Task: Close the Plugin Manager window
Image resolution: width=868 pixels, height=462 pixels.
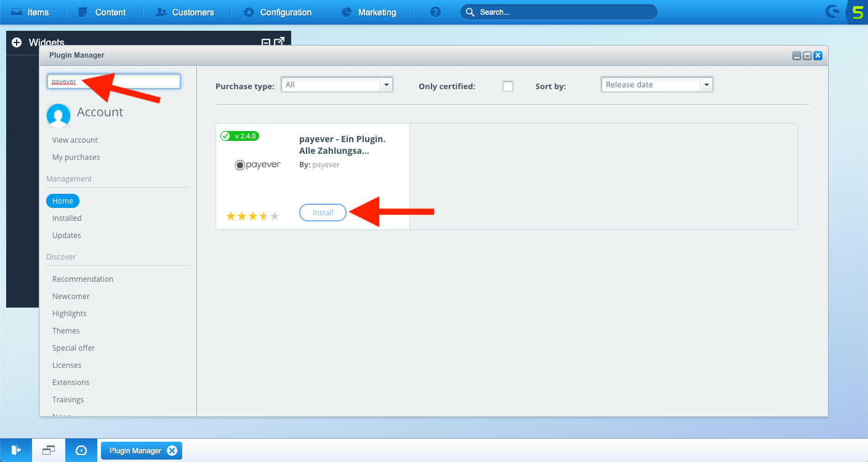Action: coord(818,55)
